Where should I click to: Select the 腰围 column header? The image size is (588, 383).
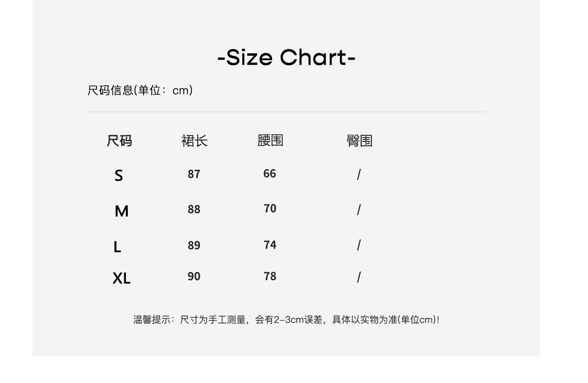[x=270, y=140]
